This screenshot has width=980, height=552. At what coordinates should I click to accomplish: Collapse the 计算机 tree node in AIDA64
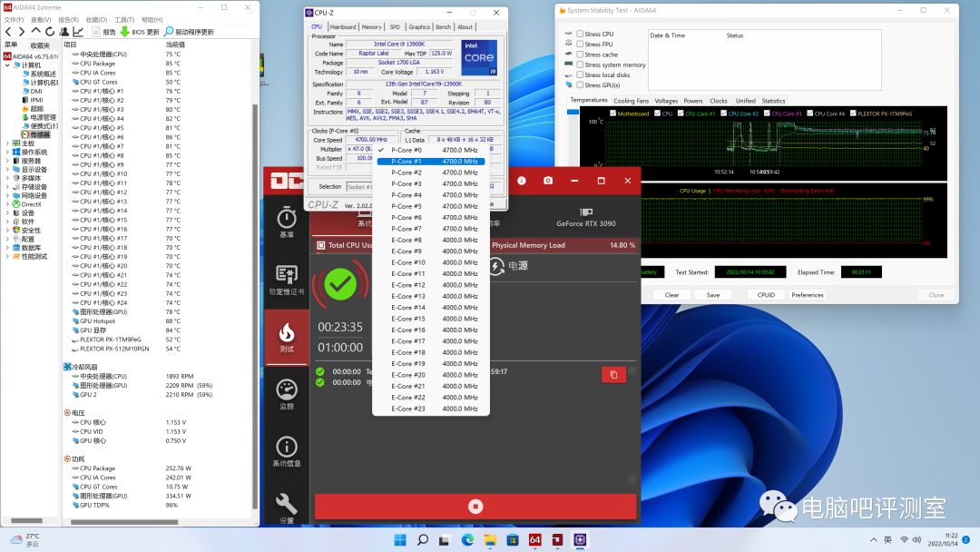coord(7,65)
